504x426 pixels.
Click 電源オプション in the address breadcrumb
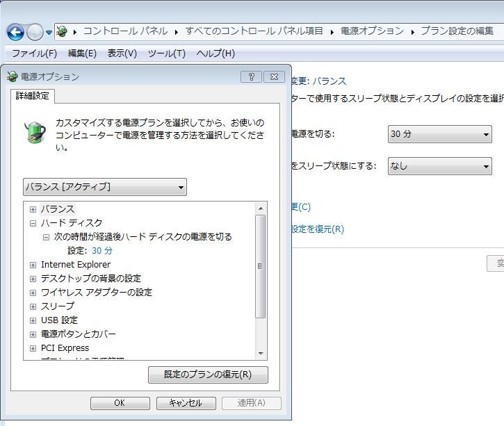coord(372,31)
